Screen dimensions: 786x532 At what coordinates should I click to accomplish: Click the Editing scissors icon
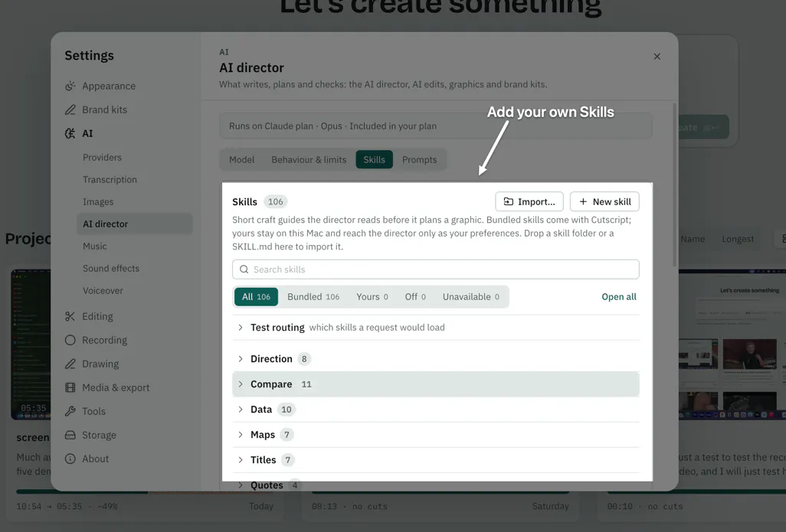[x=70, y=317]
